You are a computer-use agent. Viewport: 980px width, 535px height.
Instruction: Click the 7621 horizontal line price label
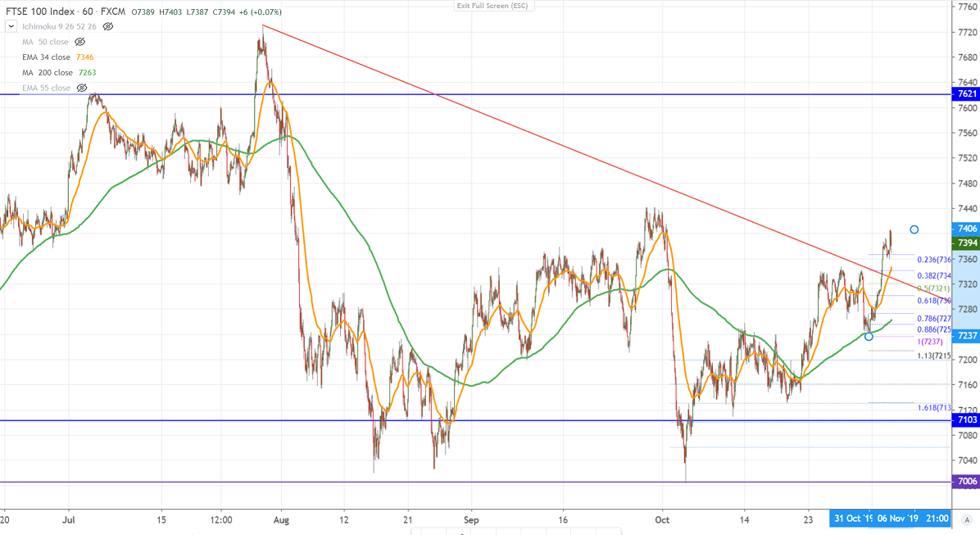(966, 93)
